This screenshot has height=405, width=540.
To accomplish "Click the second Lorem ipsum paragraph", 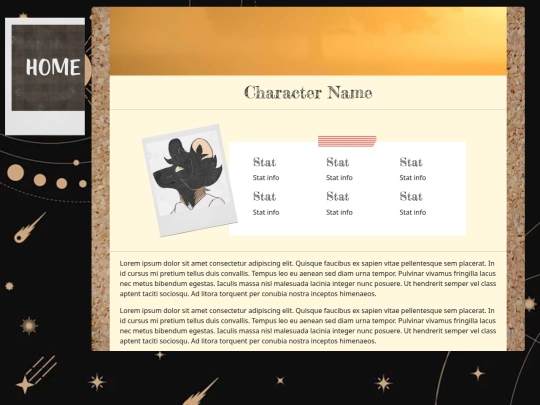I will [x=308, y=326].
